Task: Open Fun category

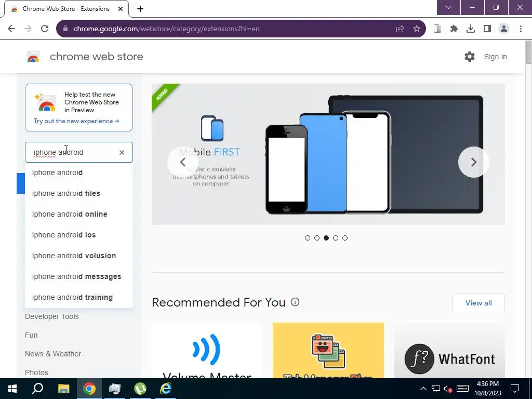Action: [31, 335]
